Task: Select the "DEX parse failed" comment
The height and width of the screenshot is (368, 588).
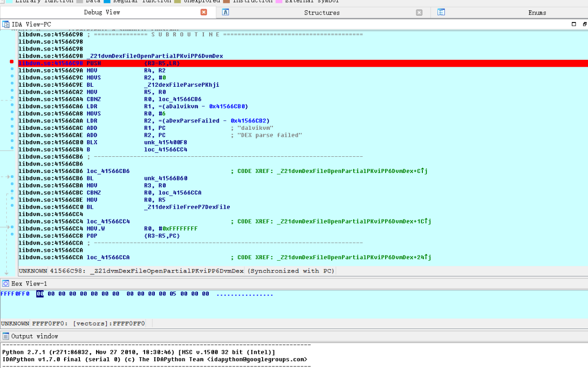Action: pyautogui.click(x=269, y=135)
